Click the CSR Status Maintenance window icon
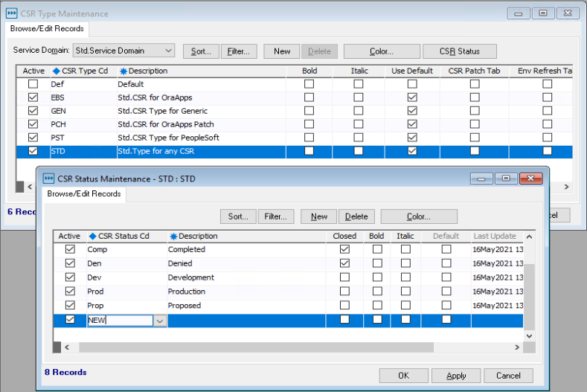Screen dimensions: 587x392 coord(48,179)
